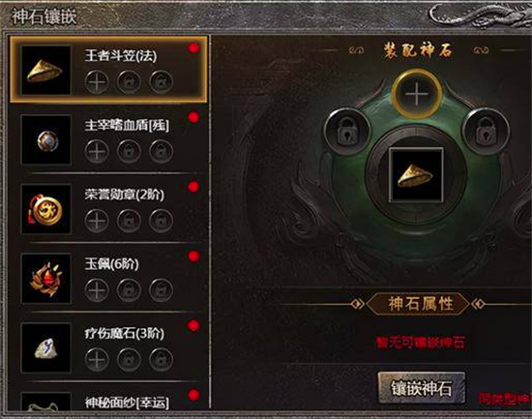Click the plus slot under 疗伤魔石(3阶)
The height and width of the screenshot is (419, 532).
pyautogui.click(x=97, y=360)
